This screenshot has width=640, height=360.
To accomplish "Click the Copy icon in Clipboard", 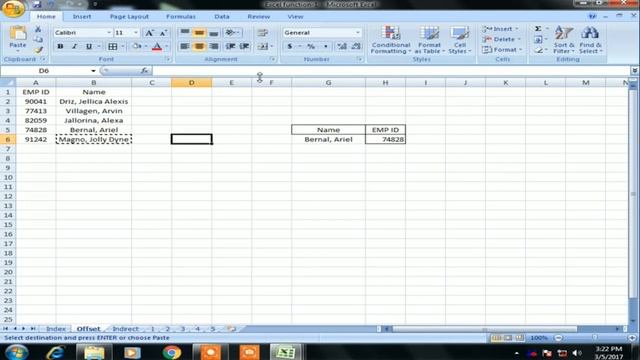I will click(38, 40).
